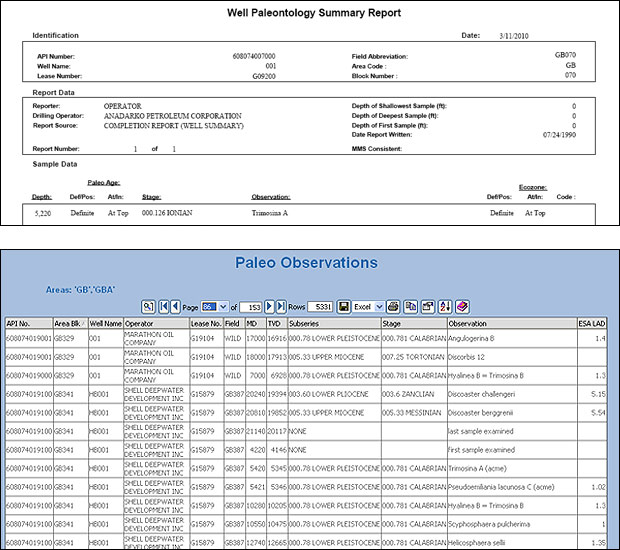This screenshot has width=620, height=550.
Task: Sort by Observation column header
Action: point(512,323)
